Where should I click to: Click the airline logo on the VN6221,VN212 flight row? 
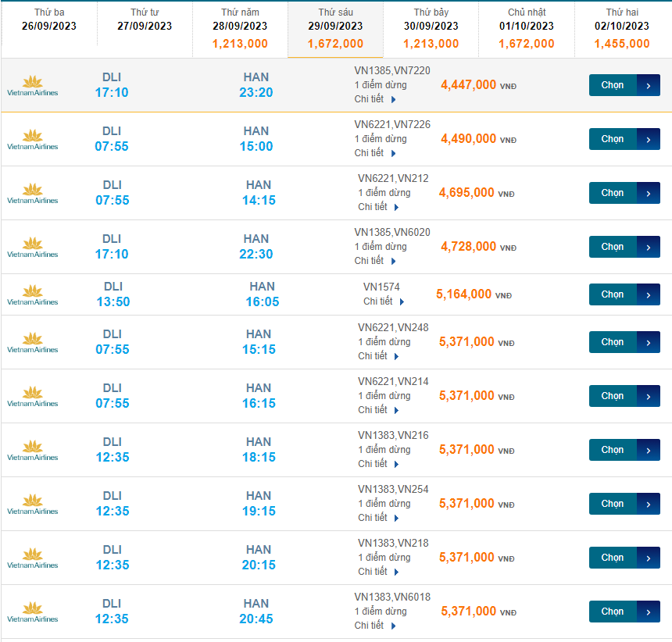click(32, 193)
